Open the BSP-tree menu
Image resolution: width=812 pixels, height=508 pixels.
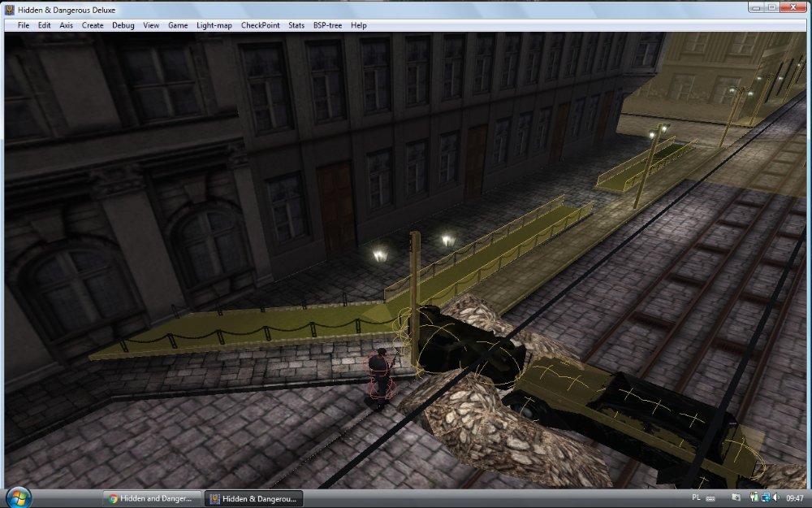[327, 25]
